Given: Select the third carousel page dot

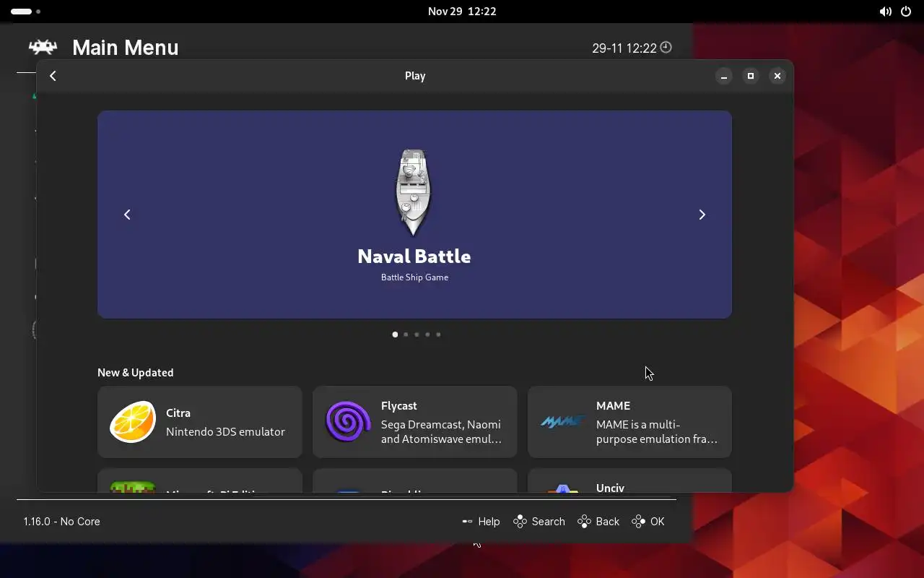Looking at the screenshot, I should coord(417,335).
